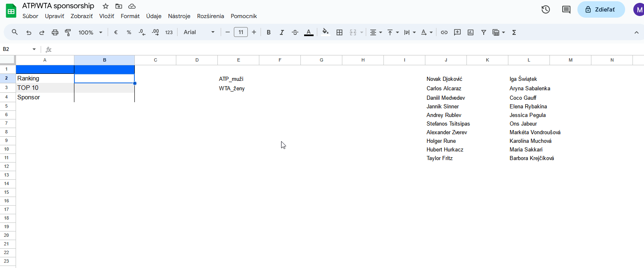Decrease font size with minus
Image resolution: width=644 pixels, height=268 pixels.
227,32
